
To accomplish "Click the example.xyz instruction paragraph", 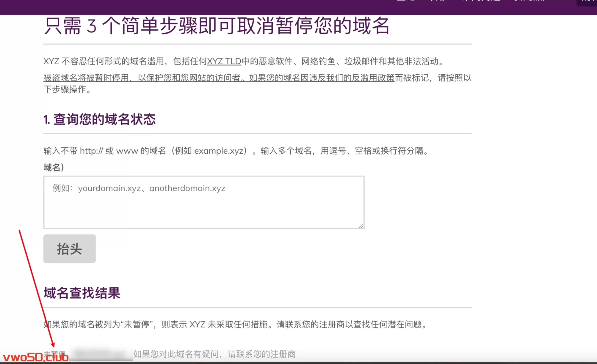I will pyautogui.click(x=236, y=151).
